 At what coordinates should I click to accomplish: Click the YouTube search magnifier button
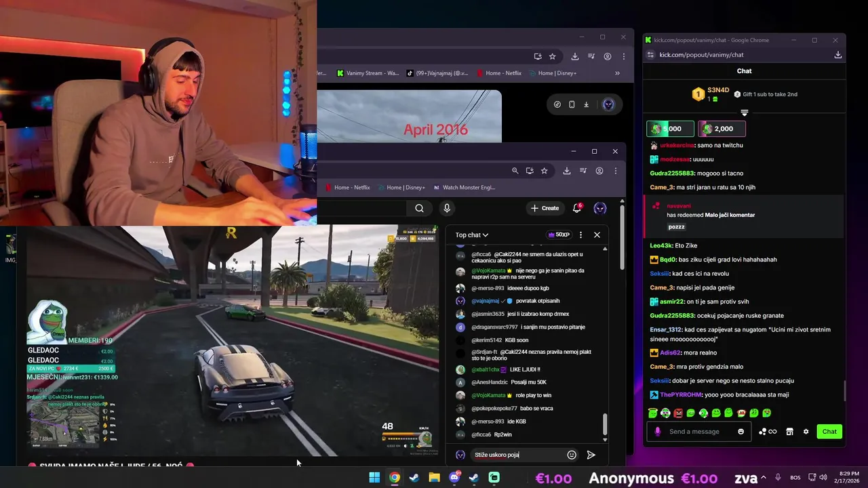[x=419, y=208]
